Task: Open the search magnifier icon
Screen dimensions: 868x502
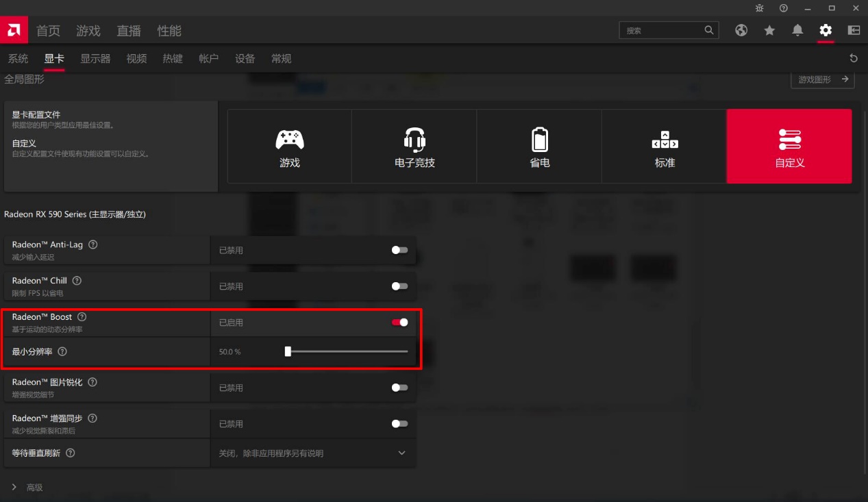Action: (x=710, y=30)
